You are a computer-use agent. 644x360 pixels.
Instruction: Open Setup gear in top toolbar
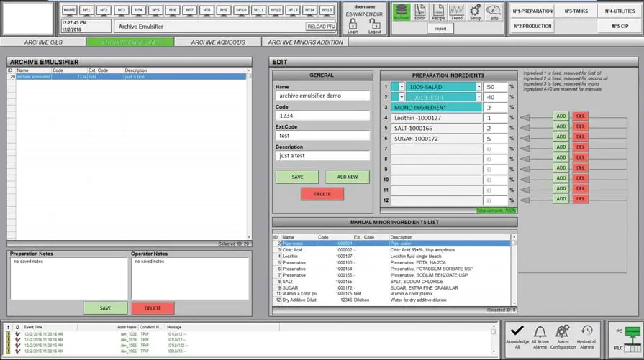(475, 11)
